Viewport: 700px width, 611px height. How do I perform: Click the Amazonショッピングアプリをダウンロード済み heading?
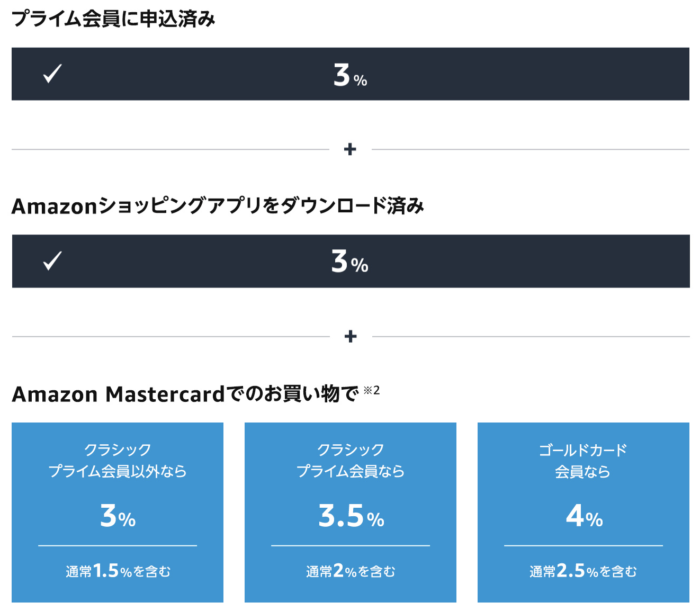click(x=217, y=207)
